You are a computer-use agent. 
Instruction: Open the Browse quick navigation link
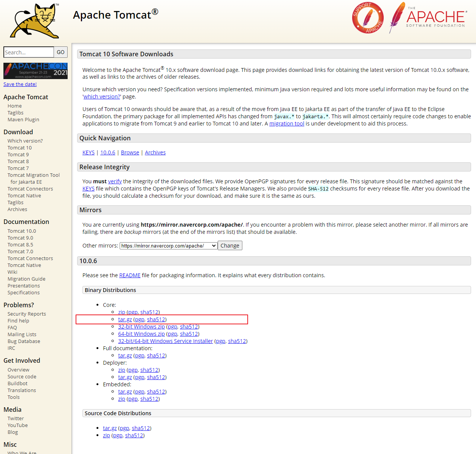tap(130, 152)
